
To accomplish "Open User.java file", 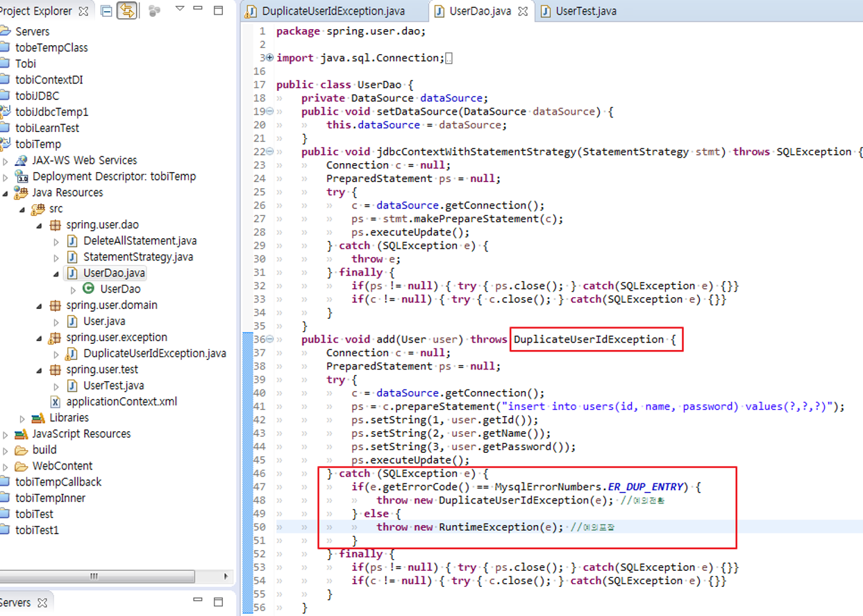I will pyautogui.click(x=104, y=321).
